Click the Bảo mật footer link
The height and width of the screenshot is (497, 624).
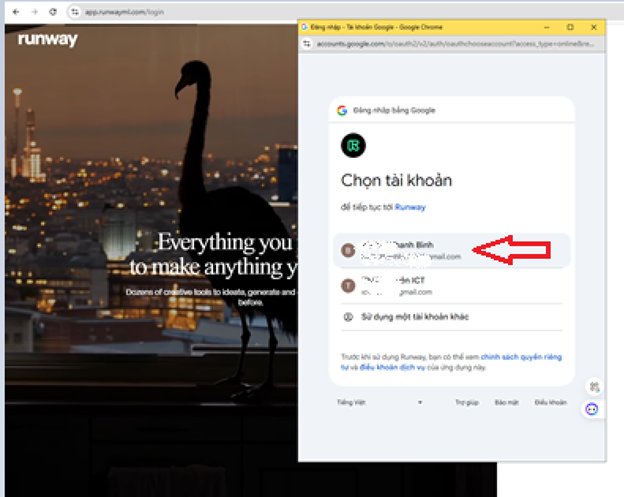point(506,402)
